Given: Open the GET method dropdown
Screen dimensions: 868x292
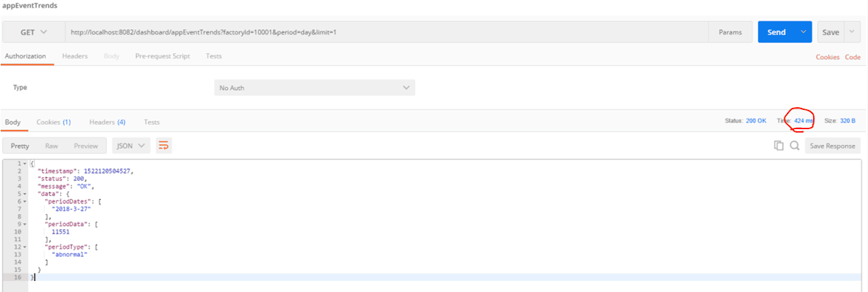Looking at the screenshot, I should [34, 32].
